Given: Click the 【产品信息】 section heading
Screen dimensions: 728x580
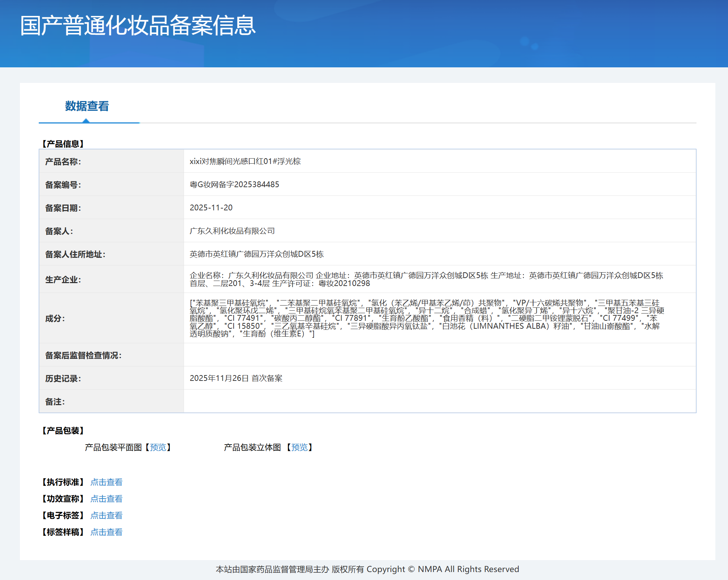Looking at the screenshot, I should point(63,144).
